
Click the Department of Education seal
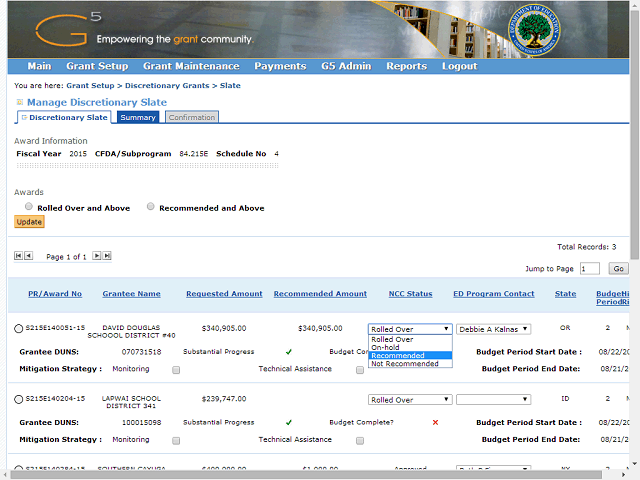tap(534, 30)
